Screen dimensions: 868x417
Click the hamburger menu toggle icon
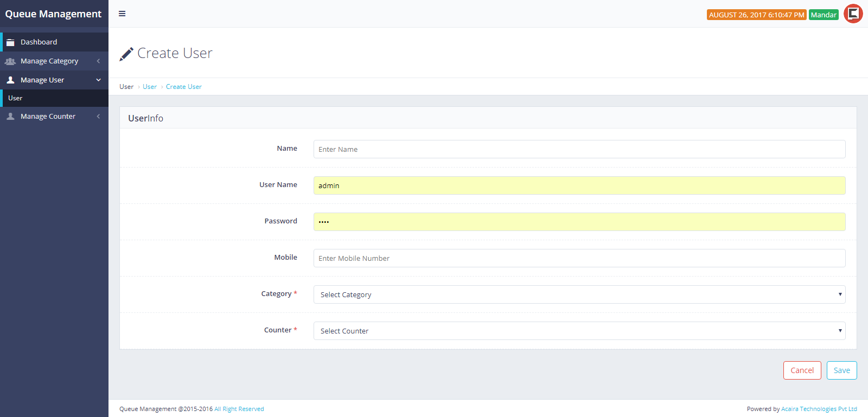point(122,14)
